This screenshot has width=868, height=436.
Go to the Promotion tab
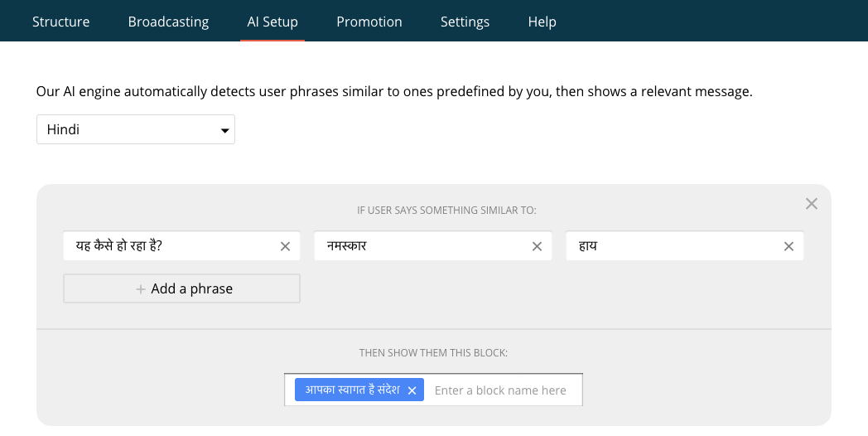[x=369, y=22]
